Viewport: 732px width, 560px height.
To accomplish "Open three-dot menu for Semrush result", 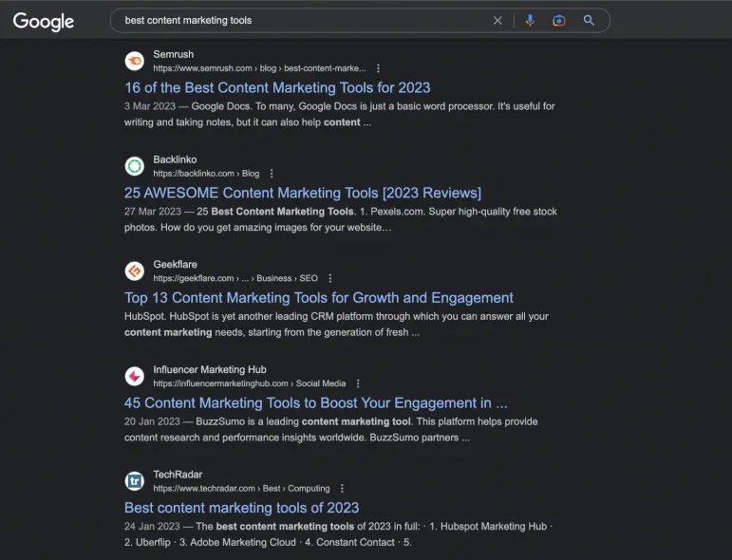I will click(x=379, y=68).
